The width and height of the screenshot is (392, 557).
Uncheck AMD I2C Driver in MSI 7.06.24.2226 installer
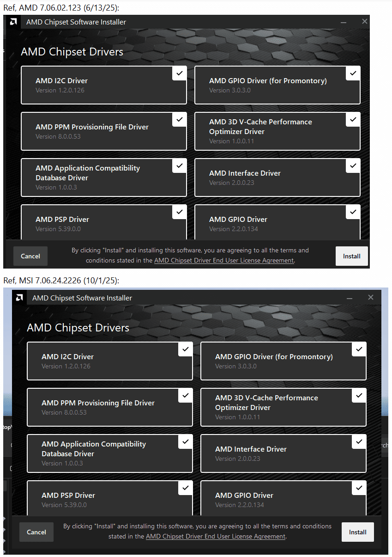pos(185,349)
